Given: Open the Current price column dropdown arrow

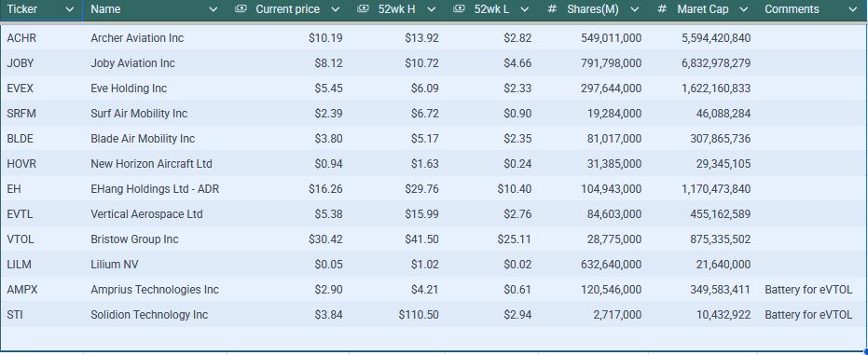Looking at the screenshot, I should 335,9.
